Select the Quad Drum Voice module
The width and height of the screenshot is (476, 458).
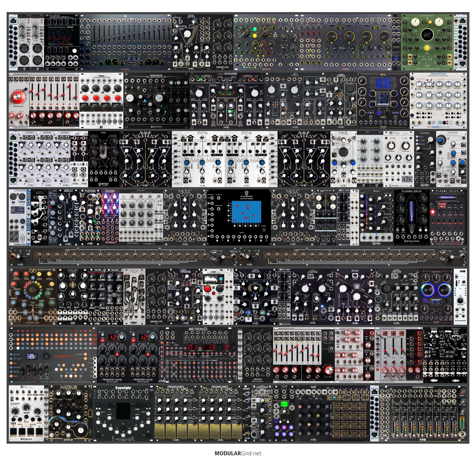point(33,296)
